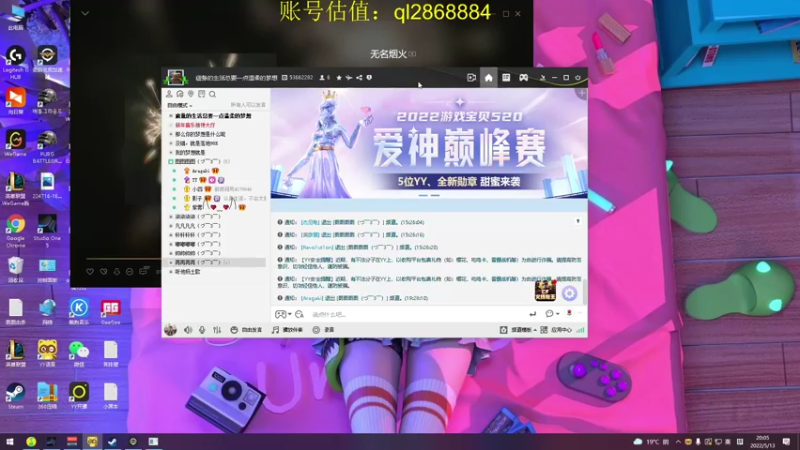Click the headset icon above channel tree
Viewport: 800px width, 450px height.
coord(180,94)
